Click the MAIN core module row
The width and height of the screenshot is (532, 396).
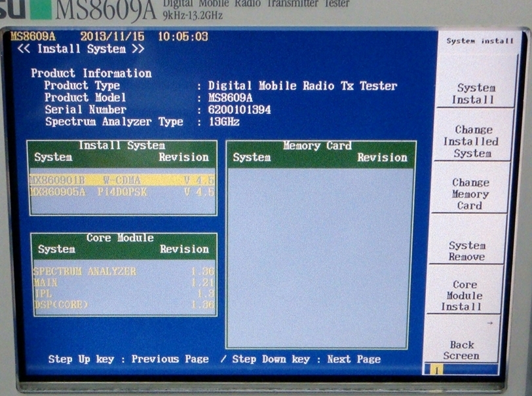124,282
